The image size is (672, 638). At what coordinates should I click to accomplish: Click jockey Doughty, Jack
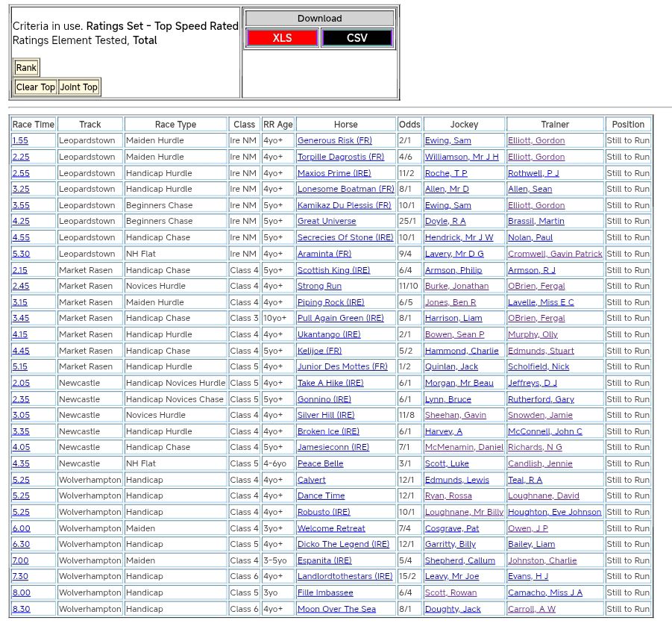pos(453,610)
